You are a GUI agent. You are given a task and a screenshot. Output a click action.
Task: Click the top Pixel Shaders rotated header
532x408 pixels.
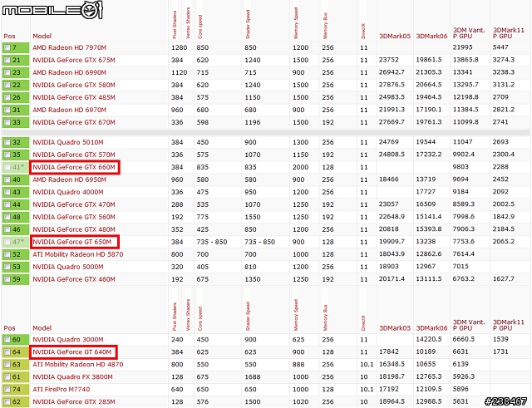pos(175,25)
